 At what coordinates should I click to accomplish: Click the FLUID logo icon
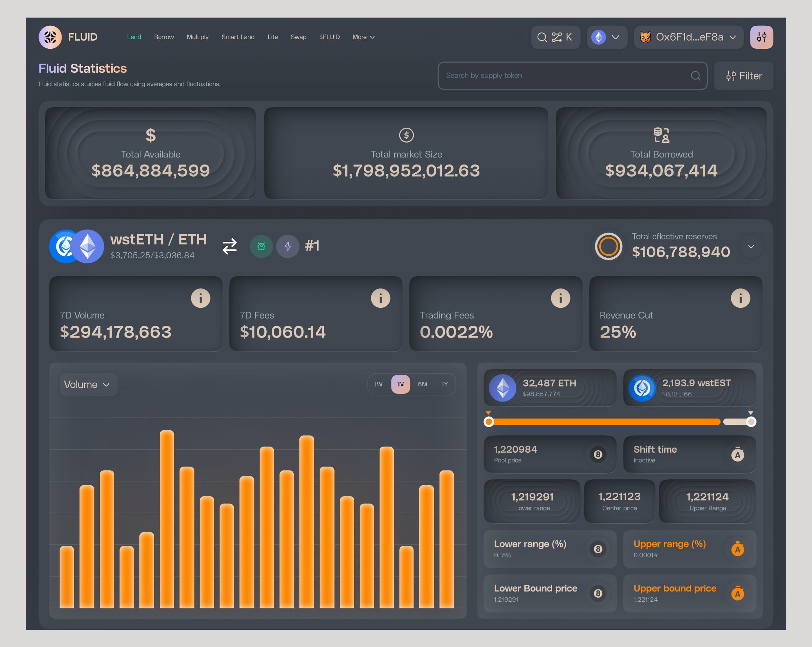click(x=50, y=37)
